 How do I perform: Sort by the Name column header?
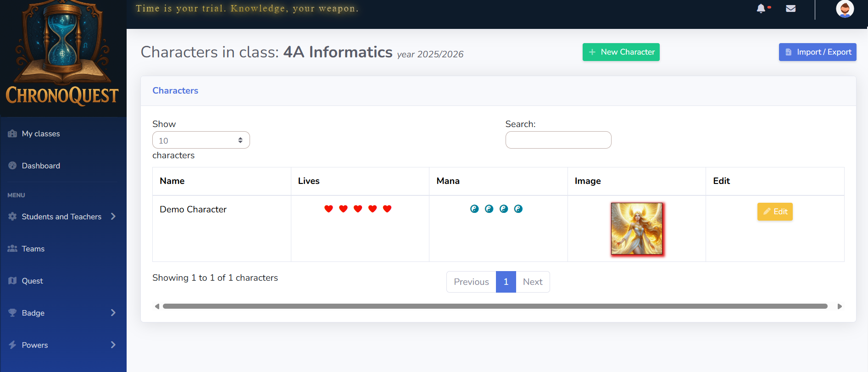coord(222,181)
